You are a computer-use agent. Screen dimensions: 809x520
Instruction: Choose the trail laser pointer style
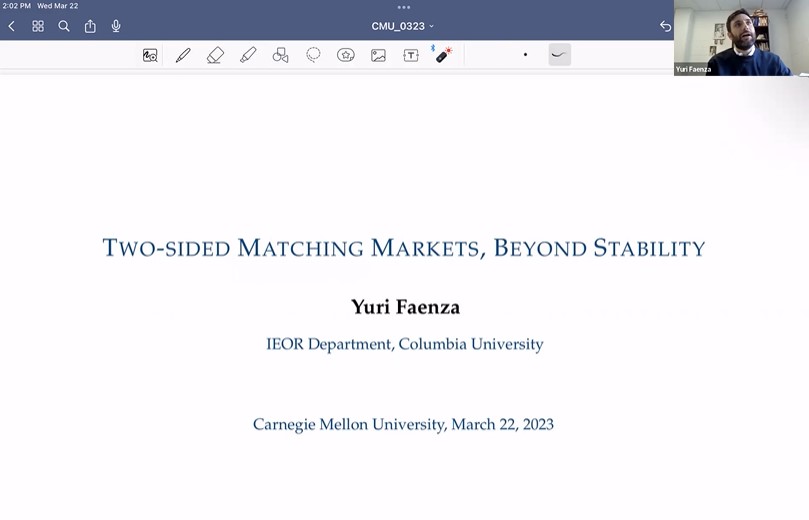[559, 55]
